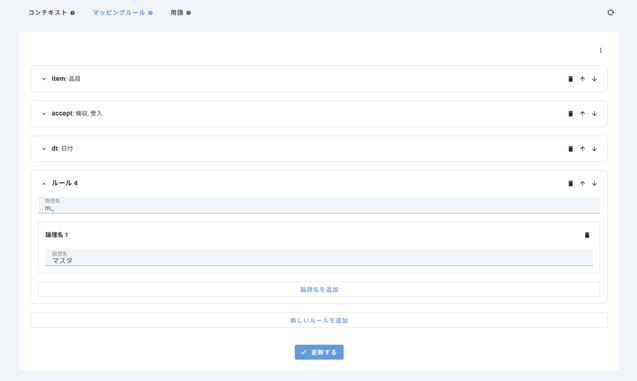
Task: Move the item rule down
Action: click(x=594, y=79)
